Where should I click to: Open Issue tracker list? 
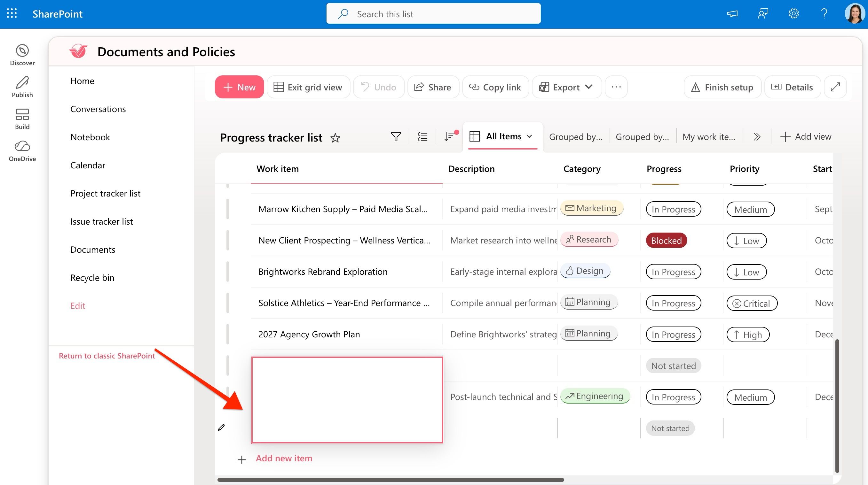point(101,221)
